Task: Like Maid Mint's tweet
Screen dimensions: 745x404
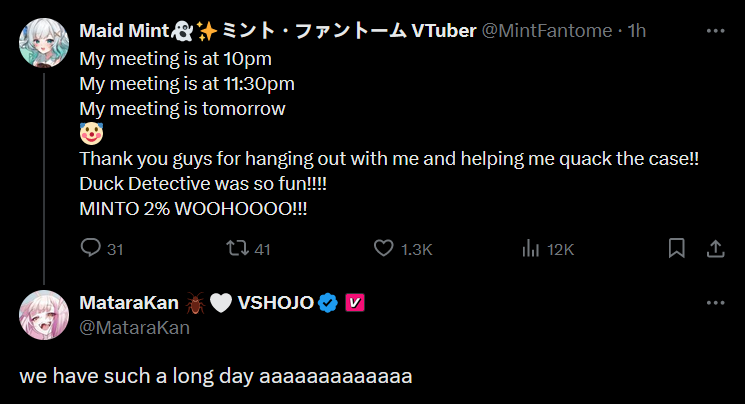Action: coord(383,248)
